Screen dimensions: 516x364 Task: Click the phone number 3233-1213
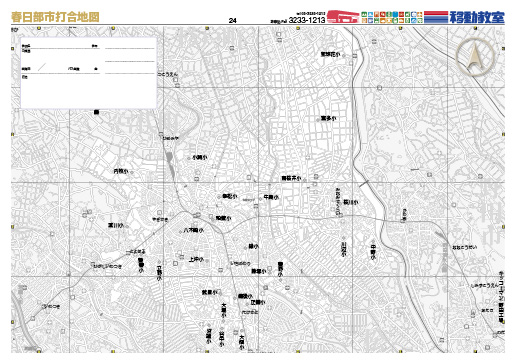307,20
